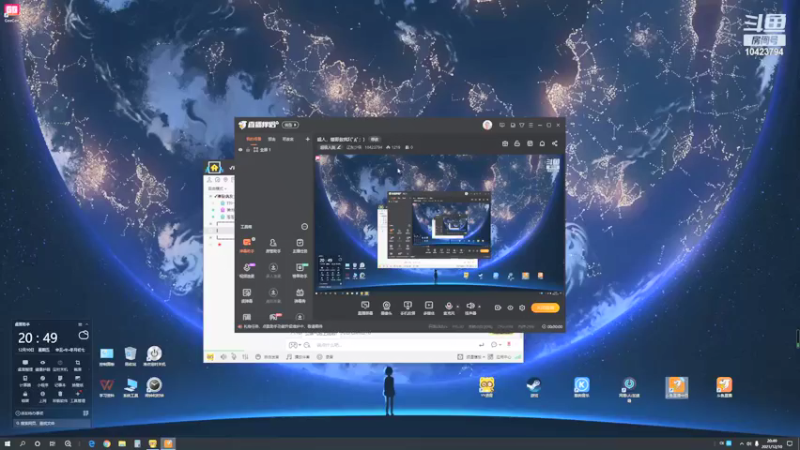Open Edge from the taskbar
This screenshot has width=800, height=450.
click(x=92, y=444)
